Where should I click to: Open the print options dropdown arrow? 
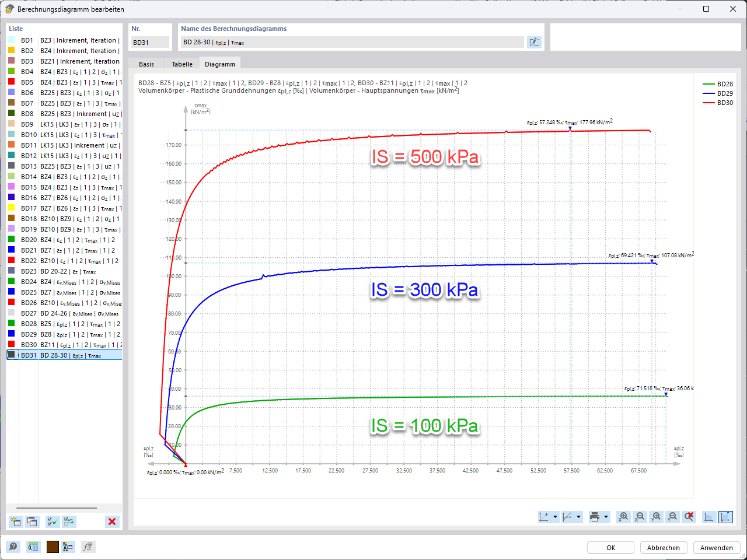tap(606, 517)
